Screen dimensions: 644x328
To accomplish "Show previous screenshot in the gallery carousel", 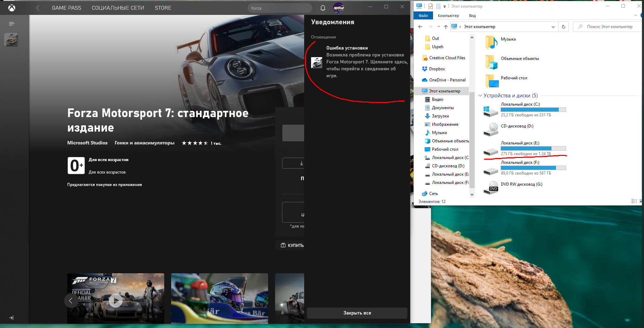I will (71, 301).
